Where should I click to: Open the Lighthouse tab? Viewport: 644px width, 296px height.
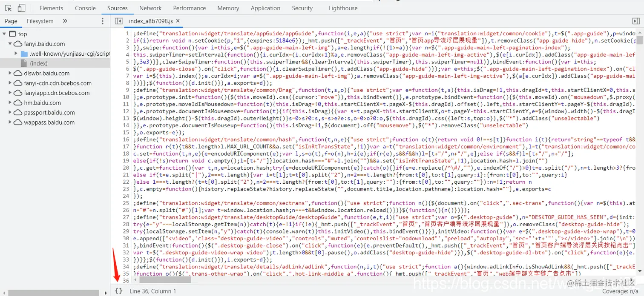pyautogui.click(x=343, y=8)
